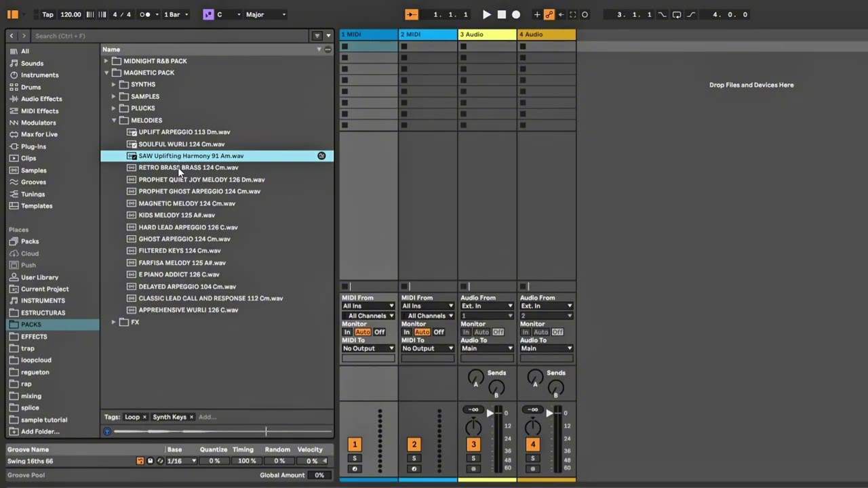Select Audio Effects category

coord(41,99)
